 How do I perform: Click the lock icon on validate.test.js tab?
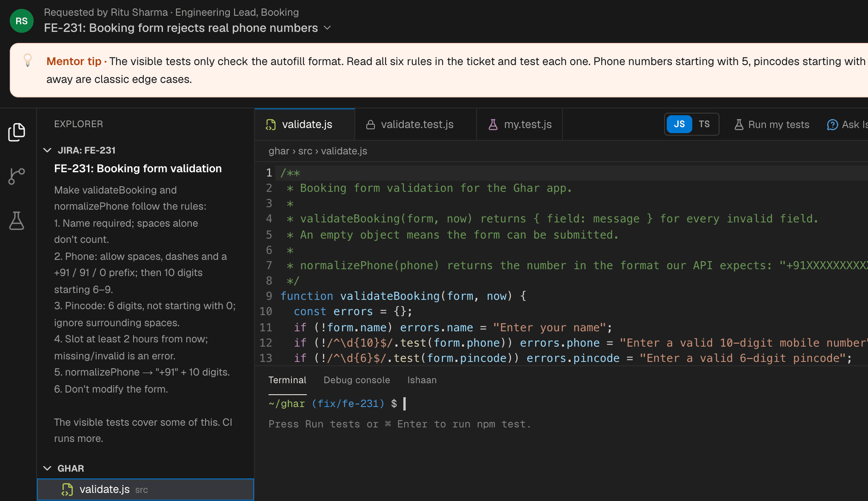371,125
